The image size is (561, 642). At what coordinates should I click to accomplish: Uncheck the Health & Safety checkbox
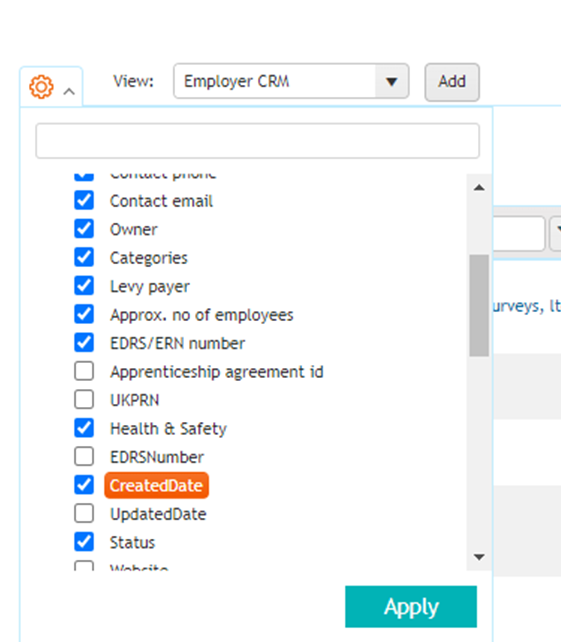84,428
